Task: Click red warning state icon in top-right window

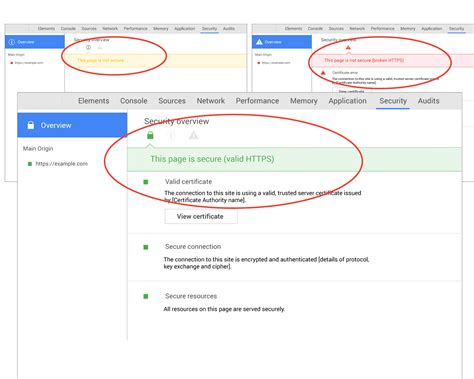Action: (348, 48)
